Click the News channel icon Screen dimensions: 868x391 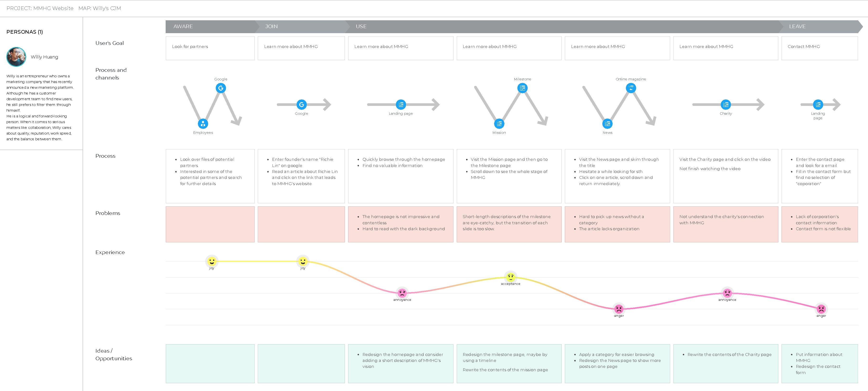pos(607,124)
